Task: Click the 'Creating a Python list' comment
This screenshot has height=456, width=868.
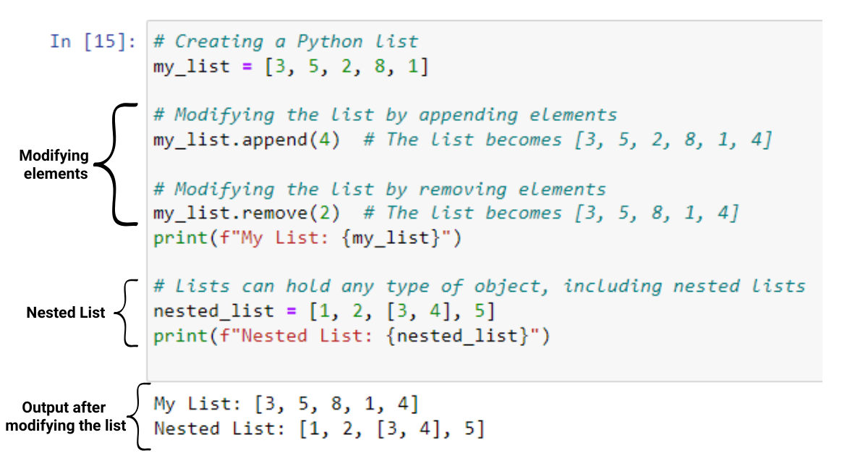Action: [286, 41]
